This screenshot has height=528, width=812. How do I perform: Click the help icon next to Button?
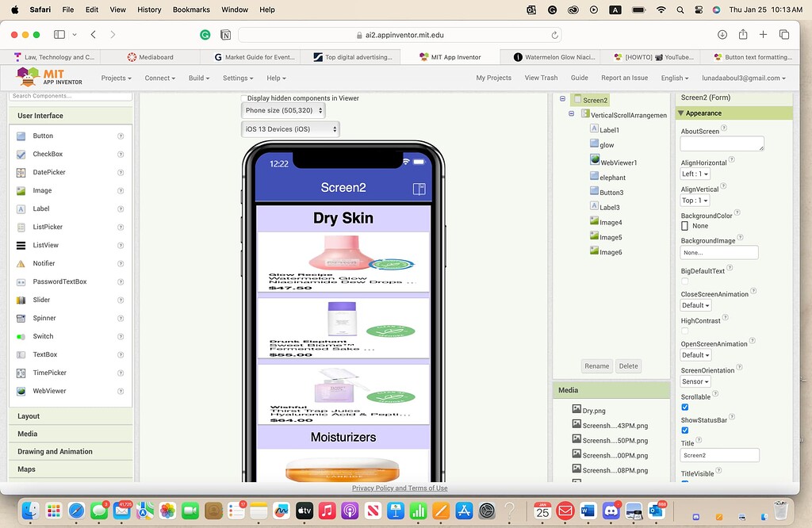[x=121, y=136]
